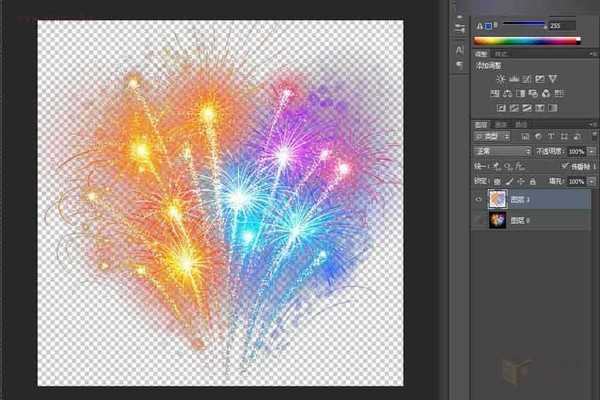Select the top layer thumbnail
600x400 pixels.
497,198
